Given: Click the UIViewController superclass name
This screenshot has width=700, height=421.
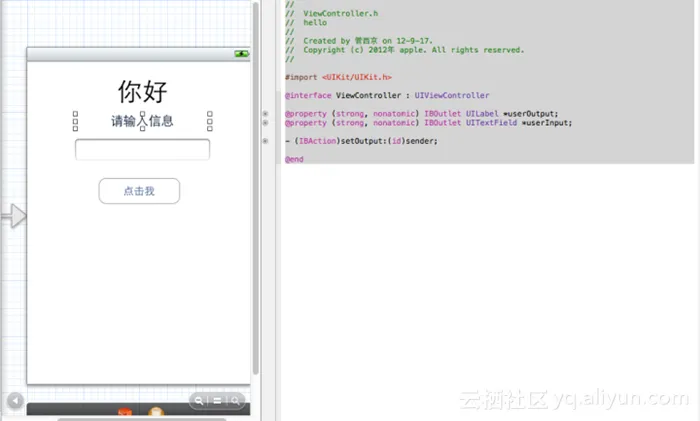Looking at the screenshot, I should [452, 96].
